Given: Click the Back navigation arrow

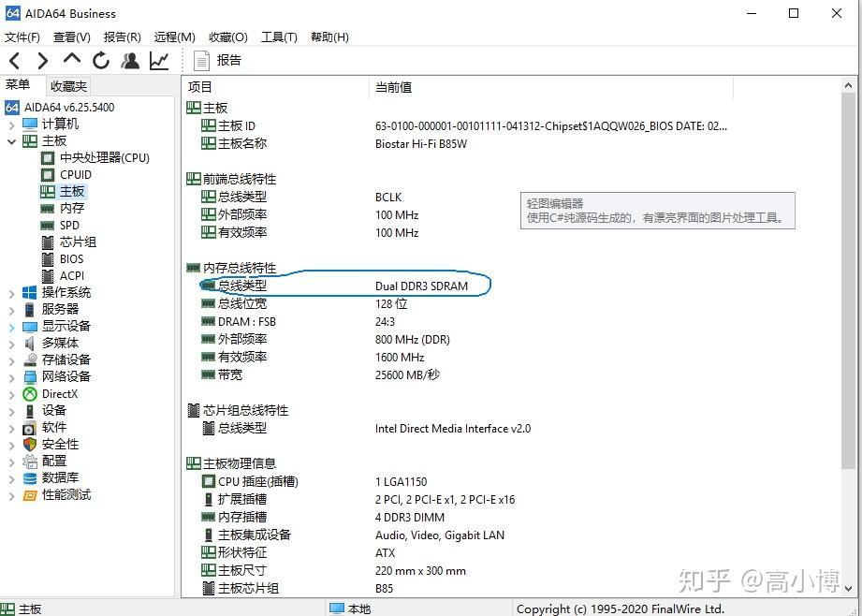Looking at the screenshot, I should click(x=15, y=61).
